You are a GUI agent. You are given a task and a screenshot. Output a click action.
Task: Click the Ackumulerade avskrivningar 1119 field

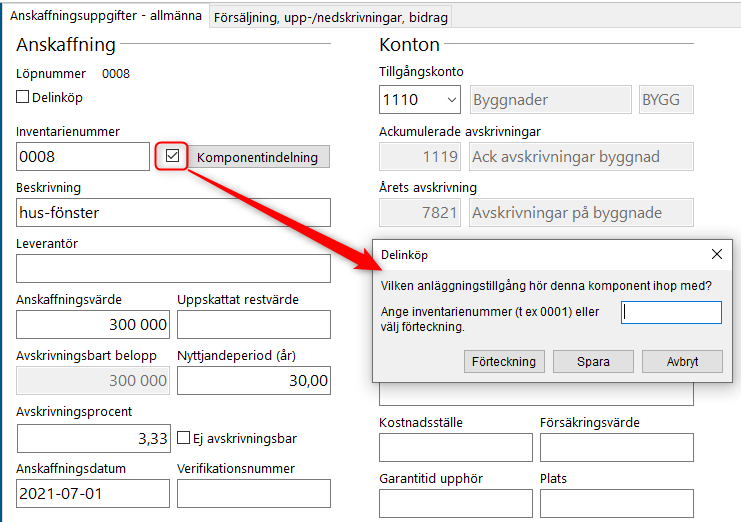tap(420, 156)
